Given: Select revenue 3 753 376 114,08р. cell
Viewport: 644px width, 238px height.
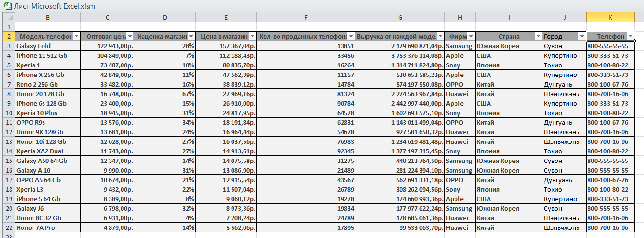Looking at the screenshot, I should tap(400, 55).
